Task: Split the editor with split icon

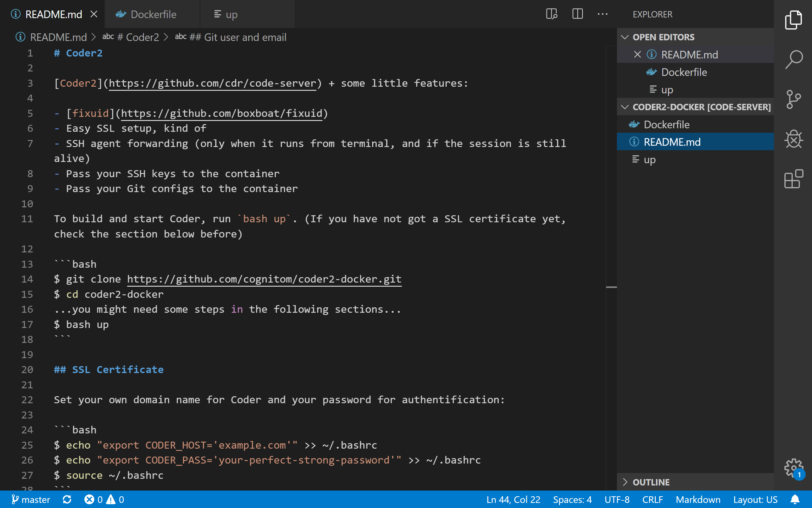Action: (577, 14)
